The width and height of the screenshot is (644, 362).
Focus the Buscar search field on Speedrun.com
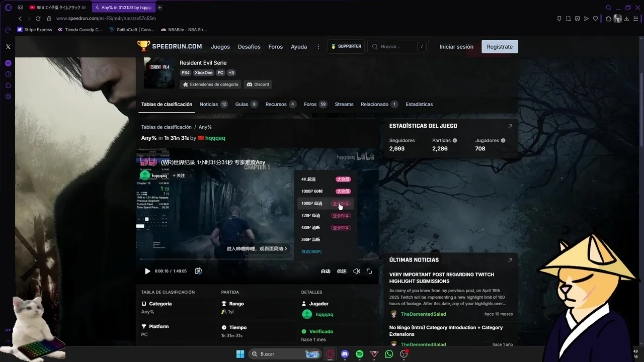(398, 47)
